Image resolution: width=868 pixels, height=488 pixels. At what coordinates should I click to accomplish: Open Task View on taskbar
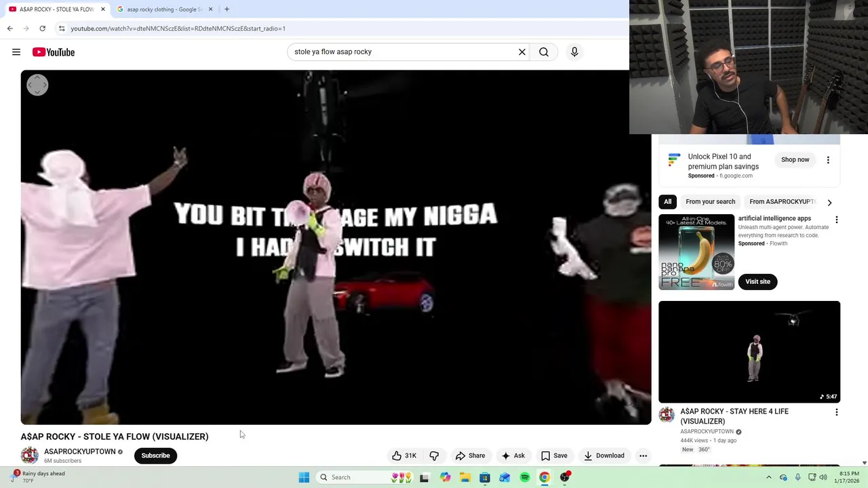click(x=424, y=477)
